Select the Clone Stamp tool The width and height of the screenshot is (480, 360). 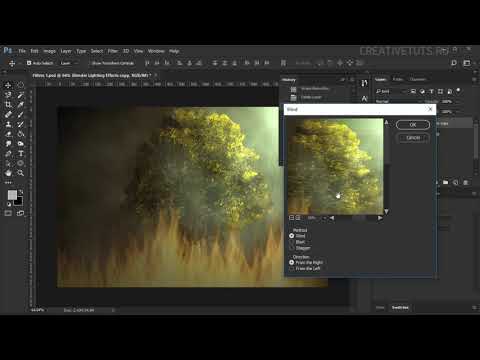(8, 124)
